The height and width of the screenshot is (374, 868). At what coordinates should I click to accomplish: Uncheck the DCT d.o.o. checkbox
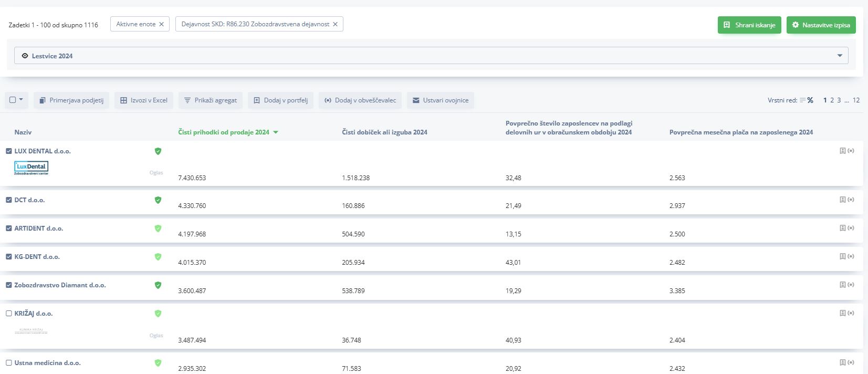(x=8, y=200)
